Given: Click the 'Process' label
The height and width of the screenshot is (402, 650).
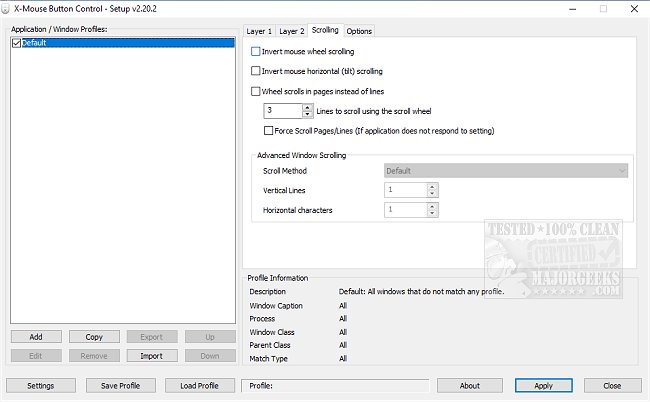Looking at the screenshot, I should (262, 319).
